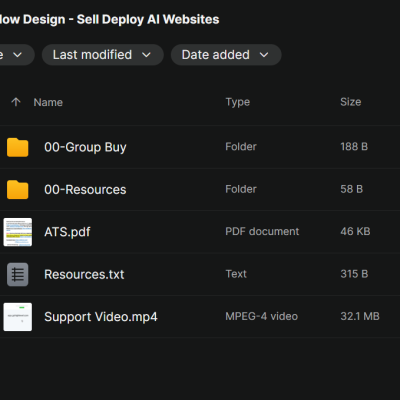Viewport: 400px width, 400px height.
Task: Click the ATS.pdf preview thumbnail
Action: (18, 232)
